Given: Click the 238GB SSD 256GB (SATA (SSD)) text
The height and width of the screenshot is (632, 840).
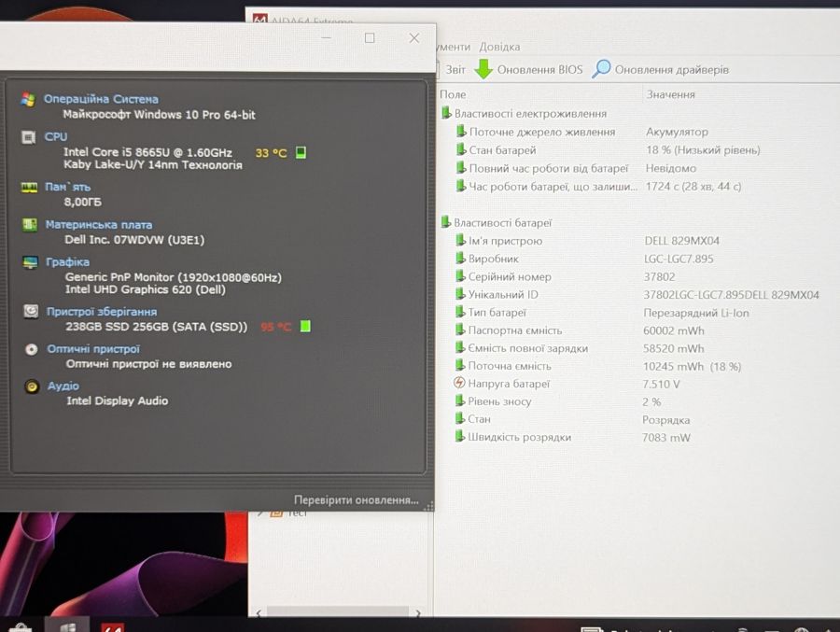Looking at the screenshot, I should [157, 327].
